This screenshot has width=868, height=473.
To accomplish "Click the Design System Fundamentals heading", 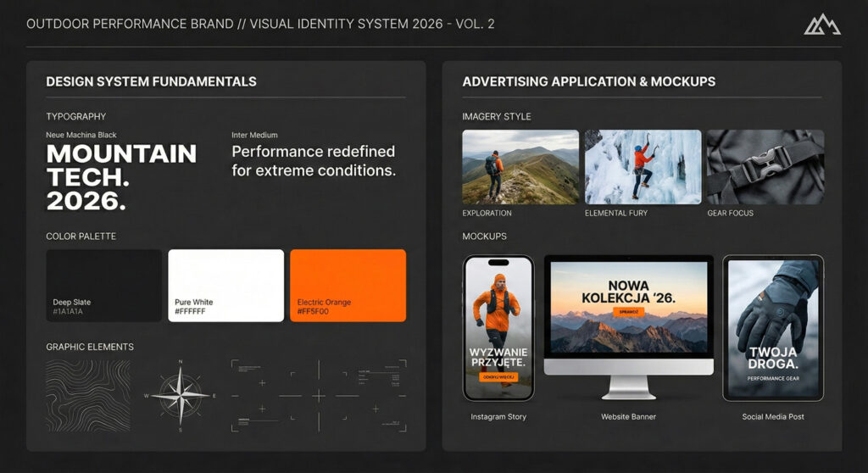I will coord(151,82).
